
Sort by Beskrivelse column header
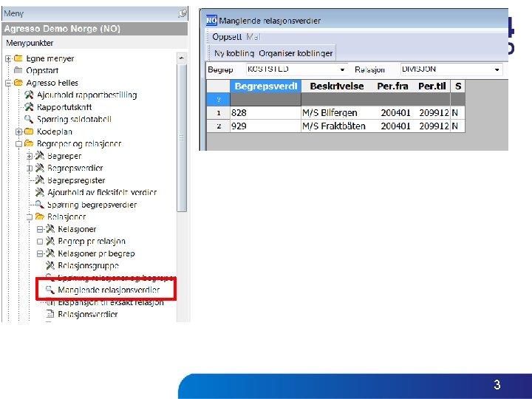[337, 86]
